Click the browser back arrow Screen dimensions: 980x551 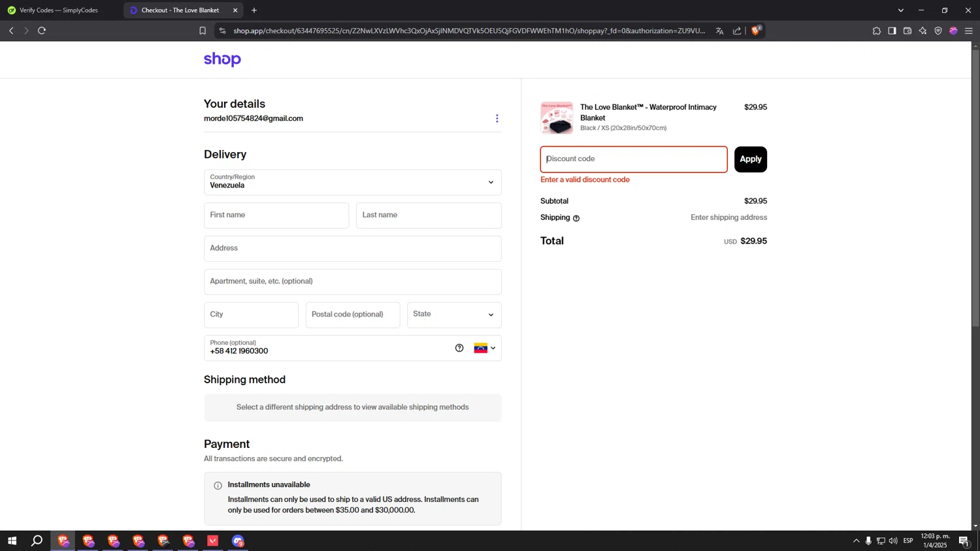pos(11,31)
